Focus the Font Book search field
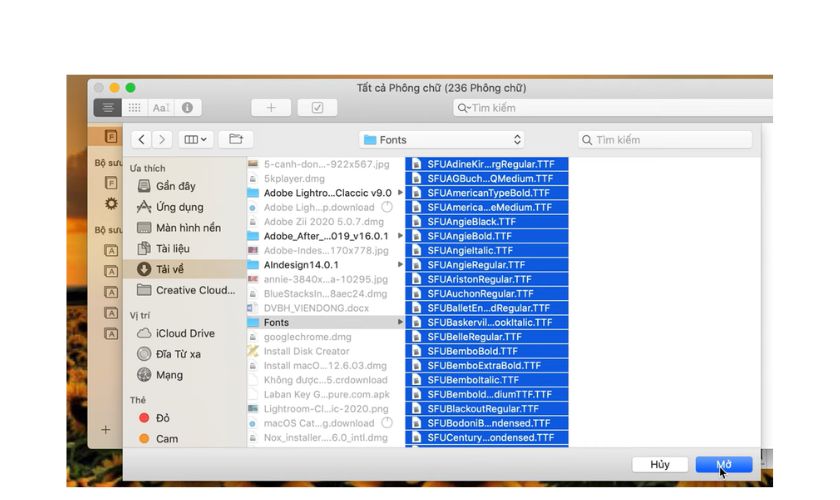 (613, 108)
